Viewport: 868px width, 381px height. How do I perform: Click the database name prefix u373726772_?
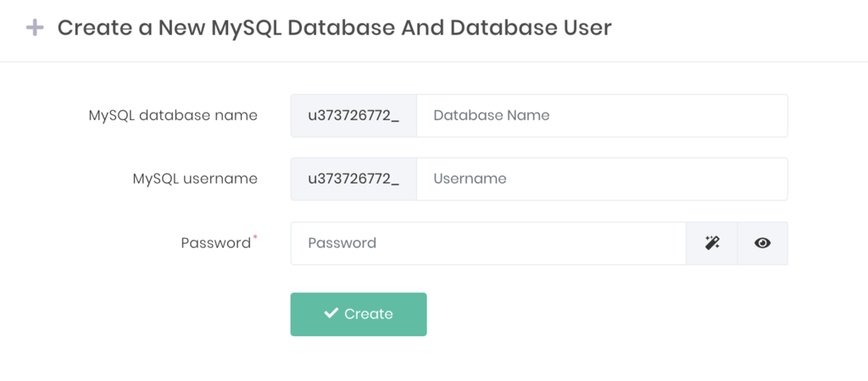tap(353, 115)
